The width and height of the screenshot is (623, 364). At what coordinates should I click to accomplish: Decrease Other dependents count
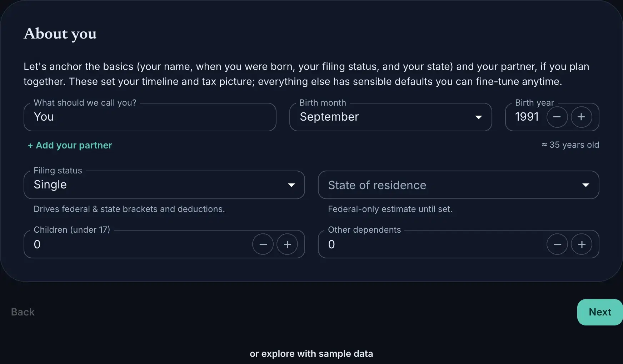(557, 244)
